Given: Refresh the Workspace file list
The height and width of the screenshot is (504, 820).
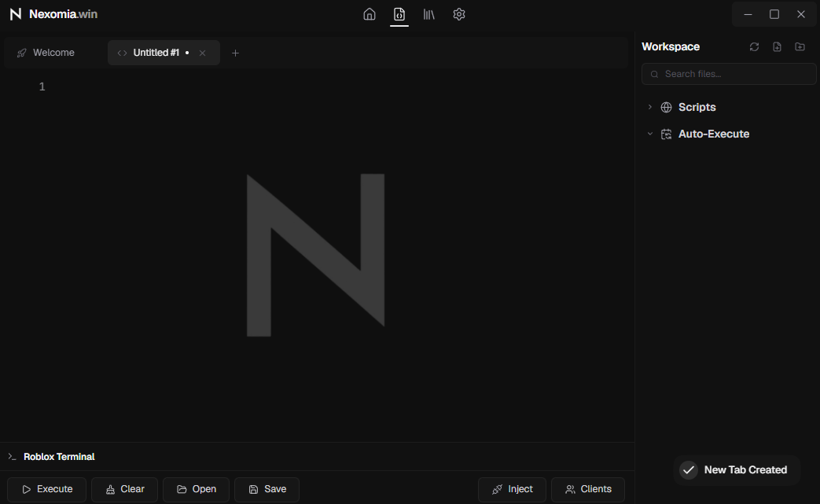Looking at the screenshot, I should (x=754, y=46).
